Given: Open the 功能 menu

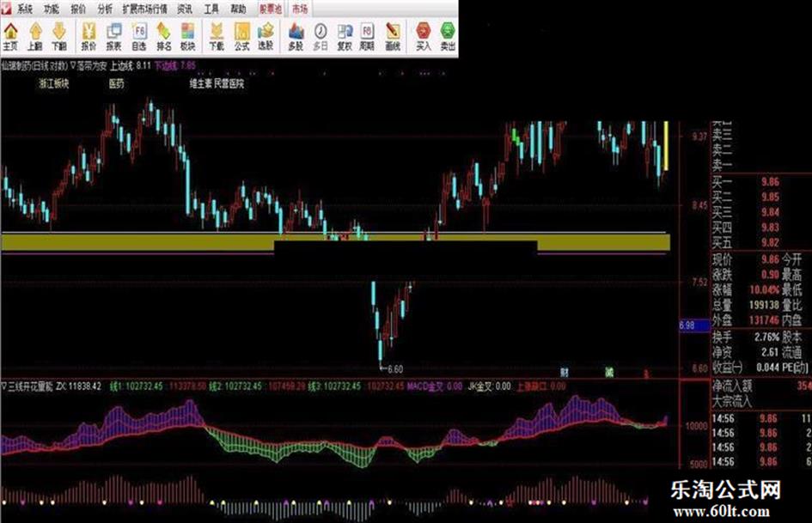Looking at the screenshot, I should click(x=52, y=9).
